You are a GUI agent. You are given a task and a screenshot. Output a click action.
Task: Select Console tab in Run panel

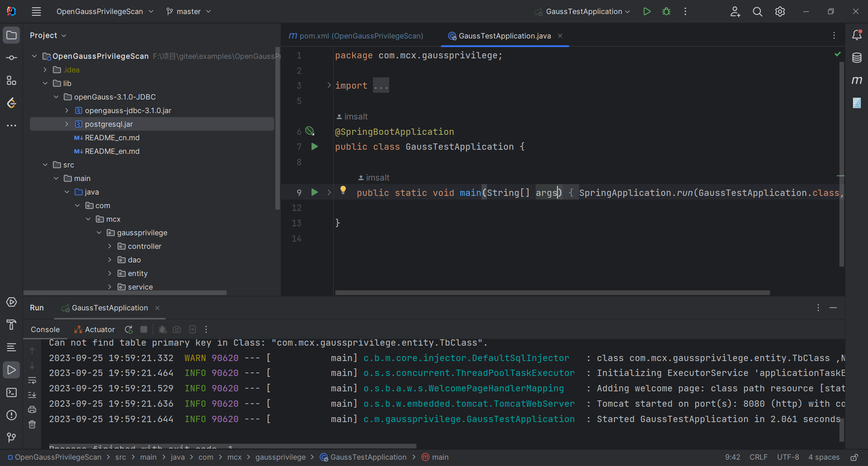click(45, 330)
